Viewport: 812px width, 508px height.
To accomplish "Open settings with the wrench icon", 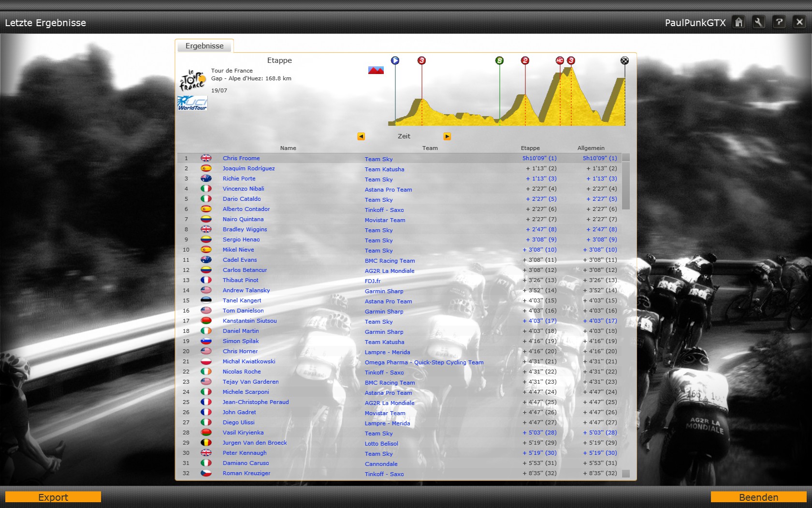I will point(759,22).
